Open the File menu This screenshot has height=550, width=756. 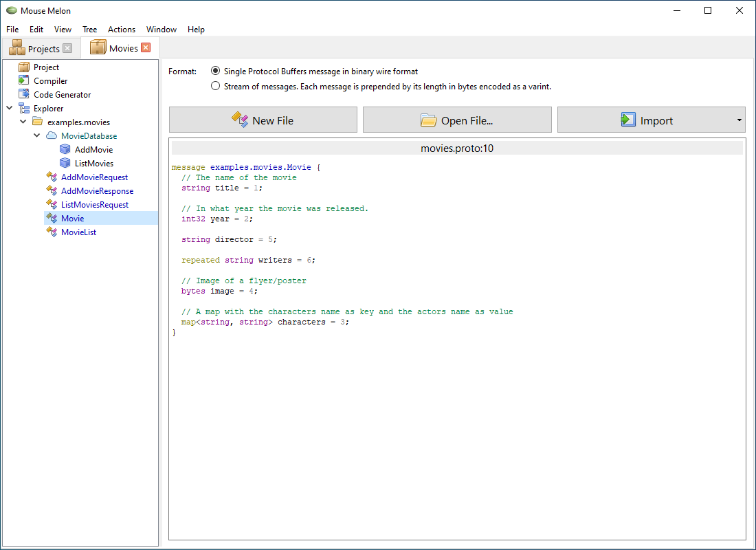point(12,30)
